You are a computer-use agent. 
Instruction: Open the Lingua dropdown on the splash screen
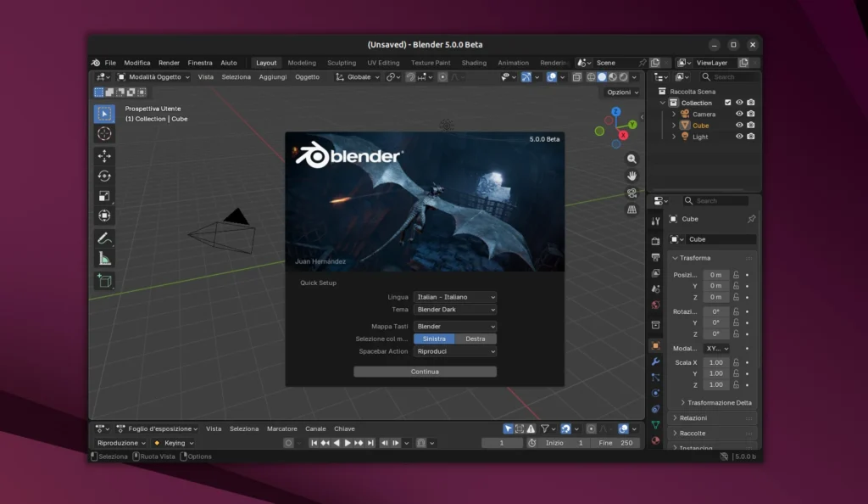point(454,297)
